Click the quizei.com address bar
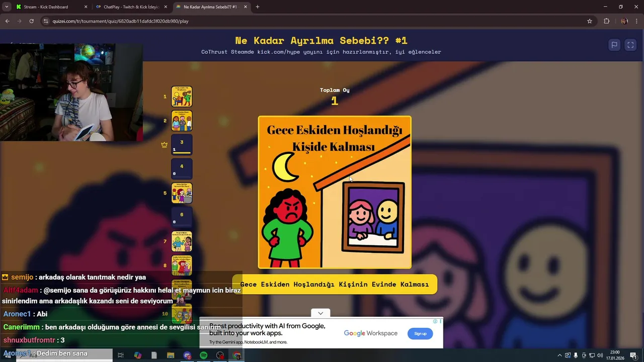 [x=317, y=21]
